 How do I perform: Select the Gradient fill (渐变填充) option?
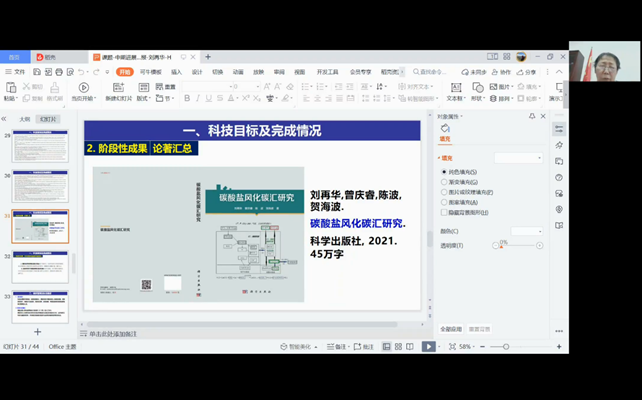click(444, 182)
